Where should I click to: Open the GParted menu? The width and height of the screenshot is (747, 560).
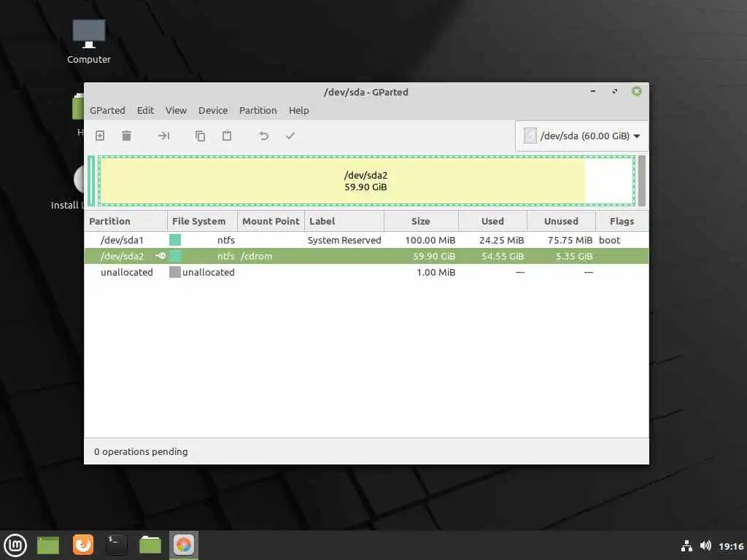point(108,110)
